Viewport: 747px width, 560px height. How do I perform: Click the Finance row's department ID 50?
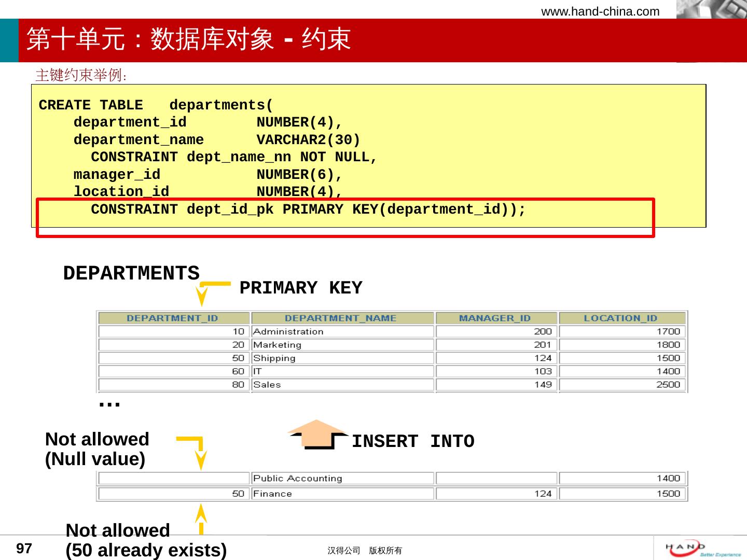(x=174, y=494)
